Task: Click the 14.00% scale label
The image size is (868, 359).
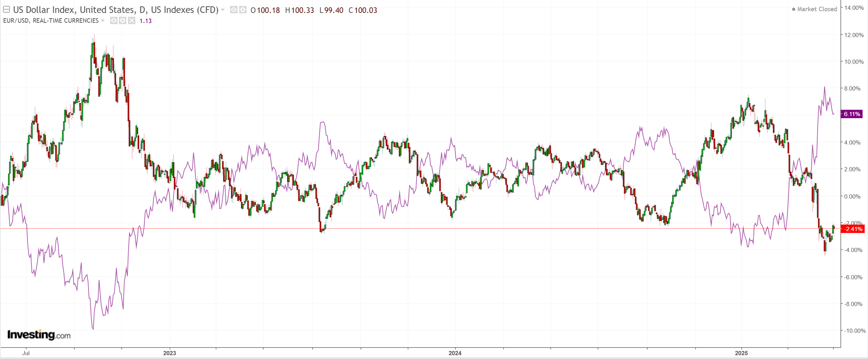Action: [x=854, y=8]
